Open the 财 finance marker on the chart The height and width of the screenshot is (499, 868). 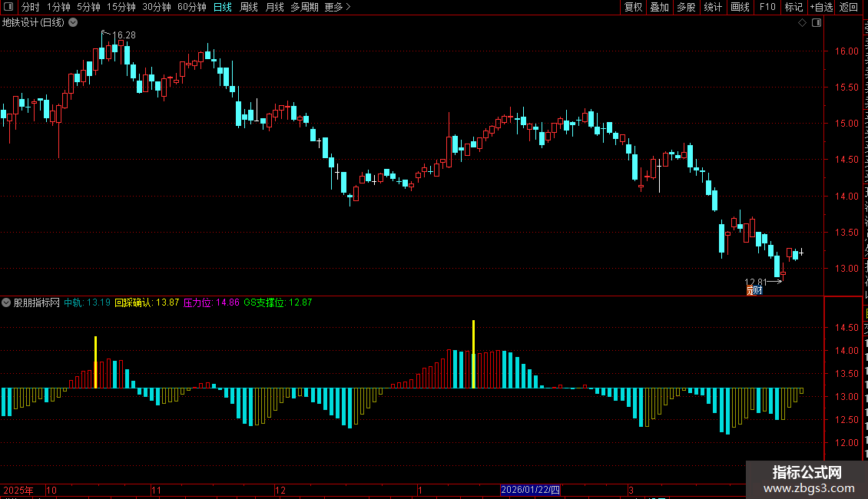(758, 290)
